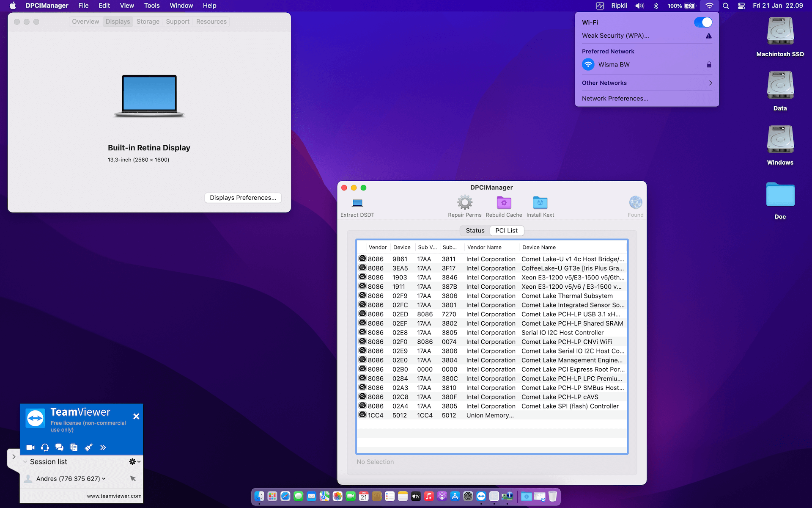Collapse the TeamViewer side panel arrow
The height and width of the screenshot is (508, 812).
14,457
